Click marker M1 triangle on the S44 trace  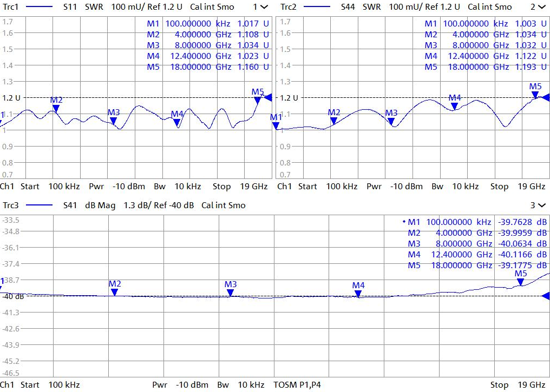[276, 126]
